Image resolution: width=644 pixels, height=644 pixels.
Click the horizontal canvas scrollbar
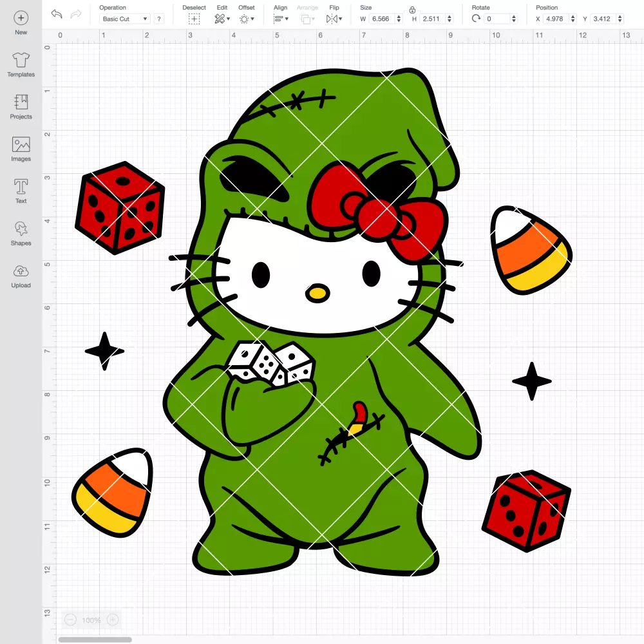coord(95,639)
